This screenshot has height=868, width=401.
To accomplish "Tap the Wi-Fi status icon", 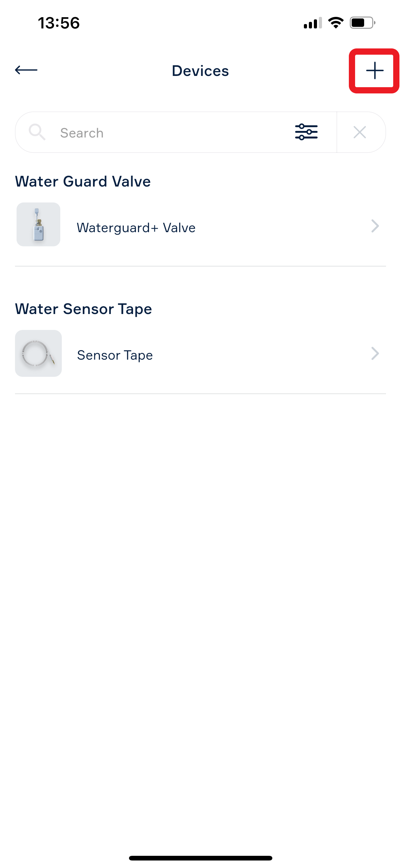I will pos(336,22).
